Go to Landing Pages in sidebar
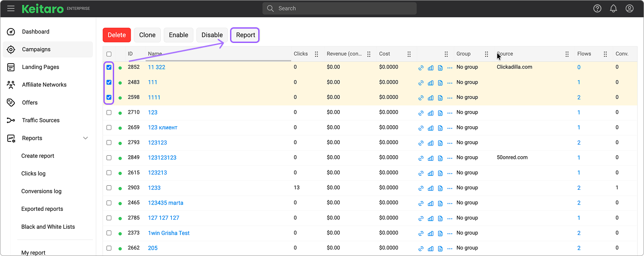Image resolution: width=644 pixels, height=256 pixels. [40, 67]
